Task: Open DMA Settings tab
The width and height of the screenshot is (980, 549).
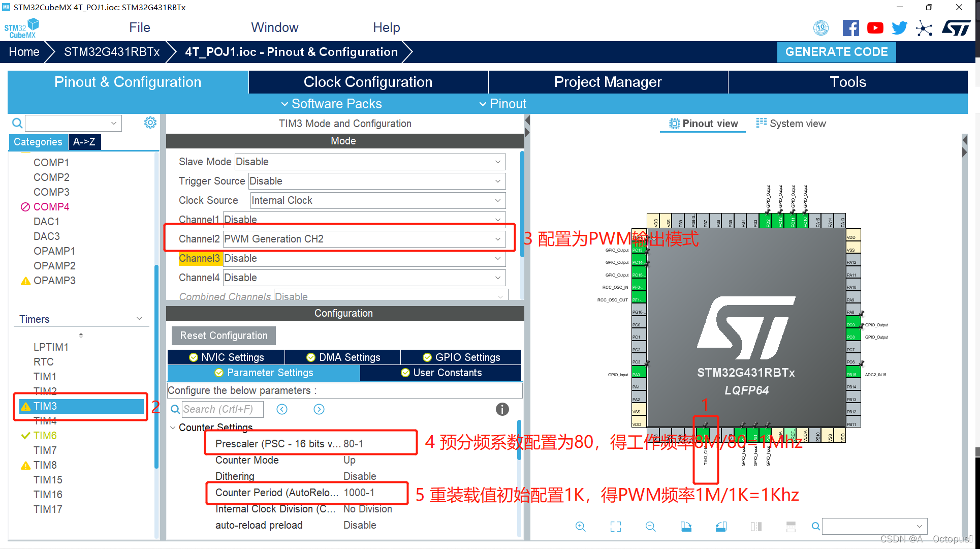Action: click(x=343, y=357)
